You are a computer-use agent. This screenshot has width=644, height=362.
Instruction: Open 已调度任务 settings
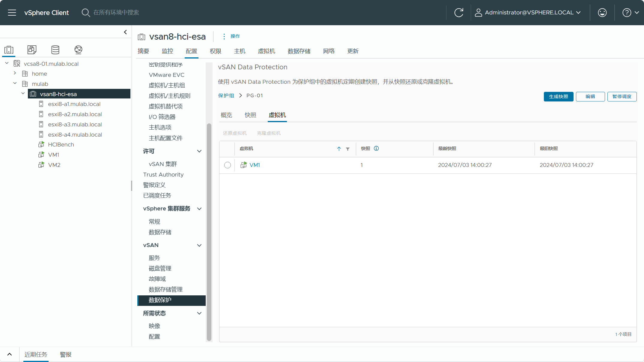[x=157, y=196]
